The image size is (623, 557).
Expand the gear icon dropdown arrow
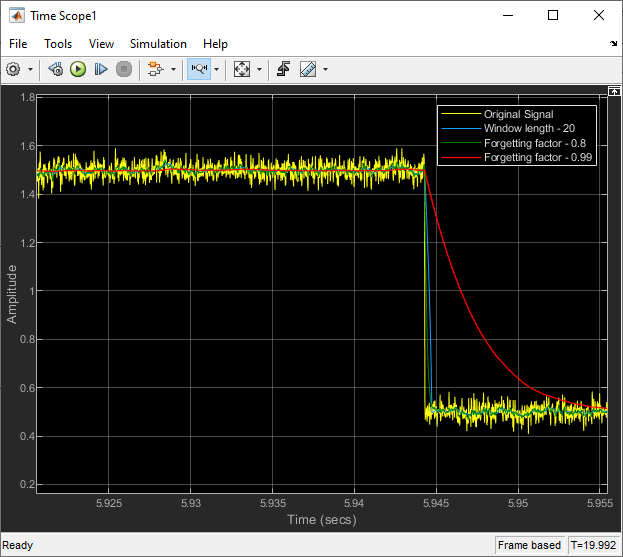coord(30,70)
